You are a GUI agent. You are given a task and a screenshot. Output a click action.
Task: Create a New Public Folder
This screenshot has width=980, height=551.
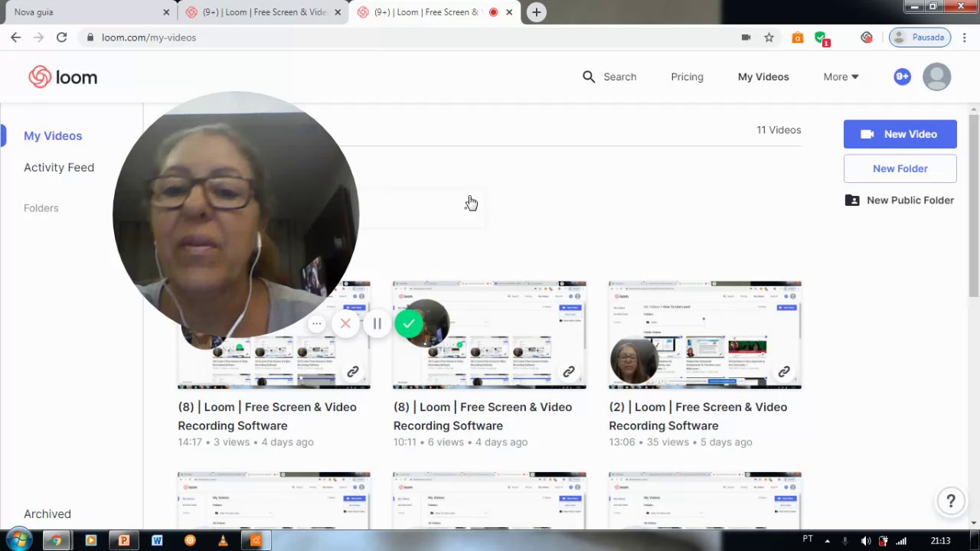(x=900, y=200)
